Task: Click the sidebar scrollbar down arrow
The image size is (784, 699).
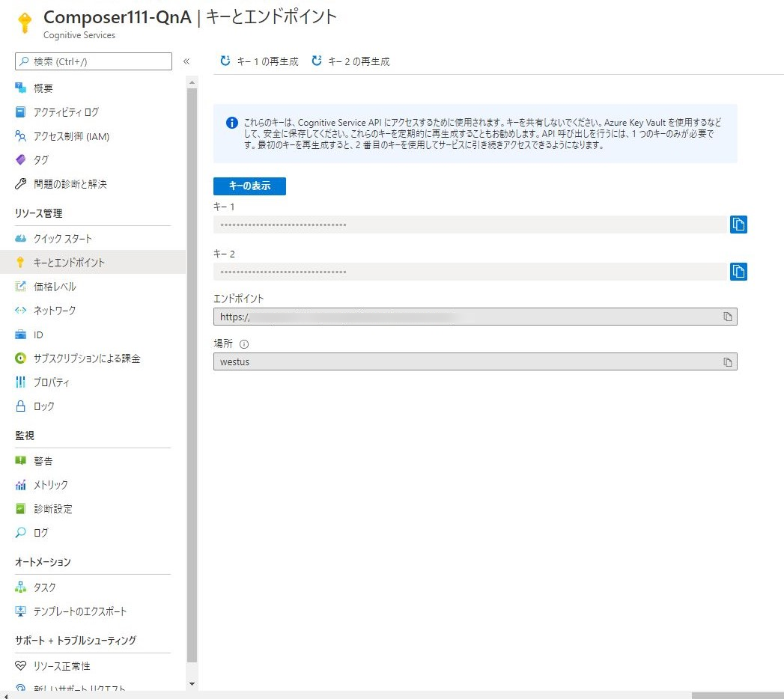Action: pos(192,683)
